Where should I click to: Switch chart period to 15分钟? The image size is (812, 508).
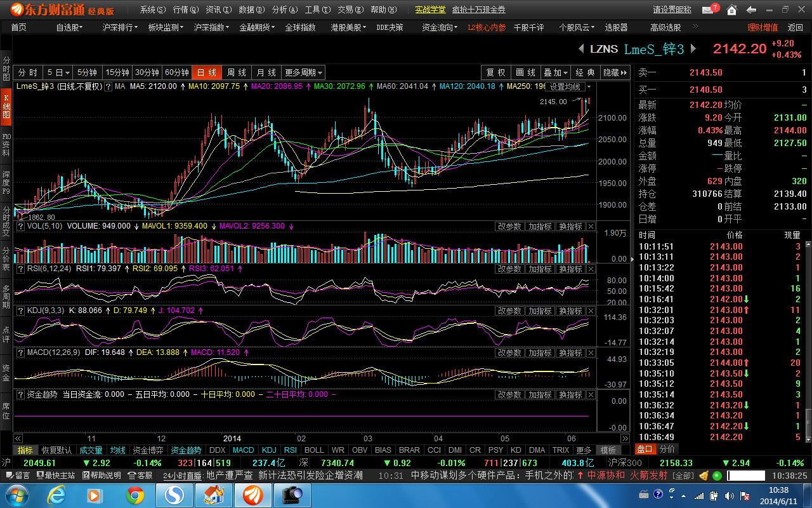[x=117, y=72]
